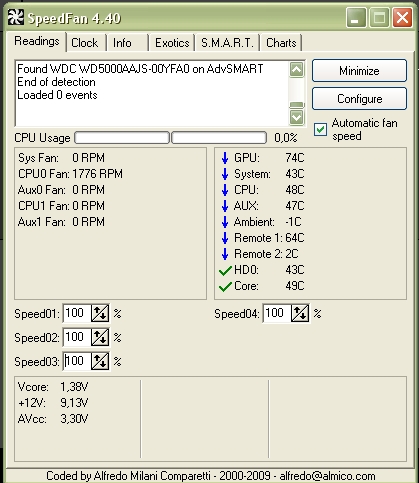Image resolution: width=419 pixels, height=483 pixels.
Task: Switch to the Readings tab
Action: (x=37, y=41)
